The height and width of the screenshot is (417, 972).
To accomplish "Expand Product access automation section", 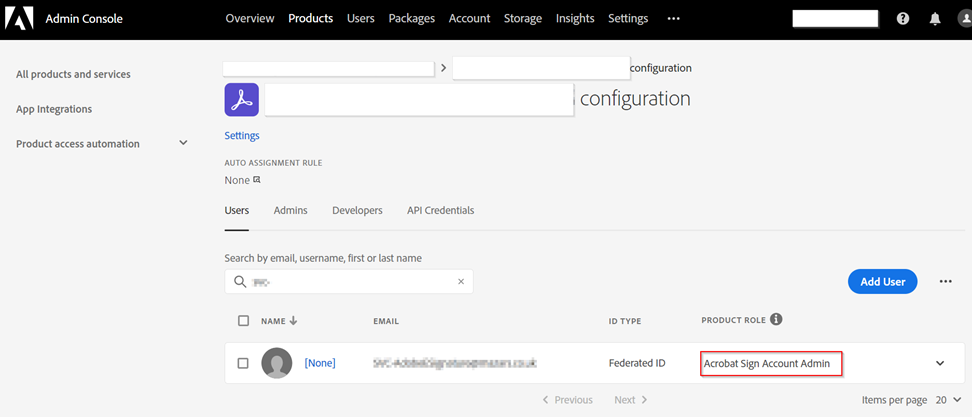I will click(183, 143).
